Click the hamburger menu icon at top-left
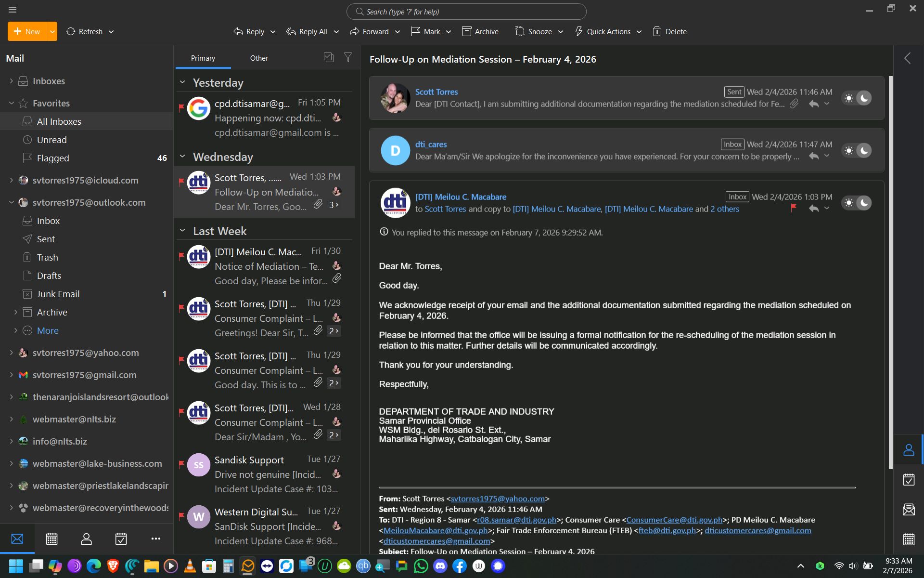 [13, 10]
